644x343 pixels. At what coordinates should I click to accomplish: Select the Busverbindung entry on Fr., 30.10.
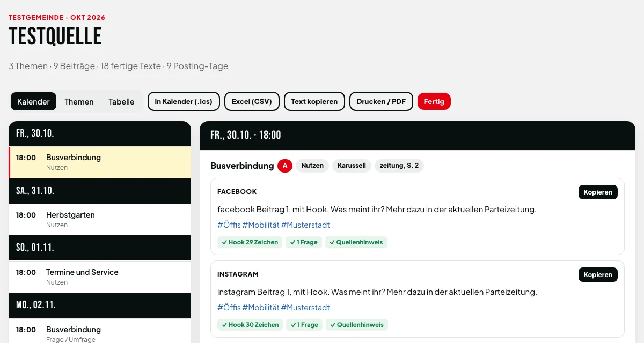[x=100, y=162]
